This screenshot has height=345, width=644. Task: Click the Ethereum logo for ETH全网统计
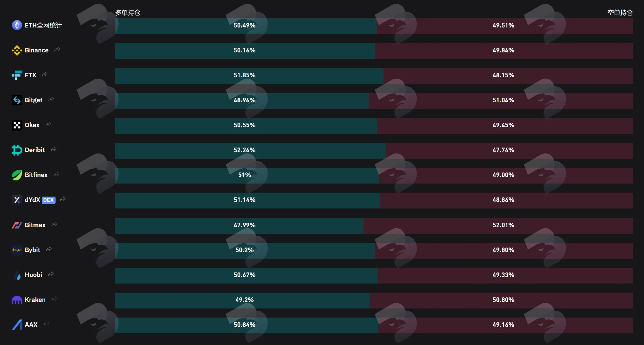coord(17,25)
